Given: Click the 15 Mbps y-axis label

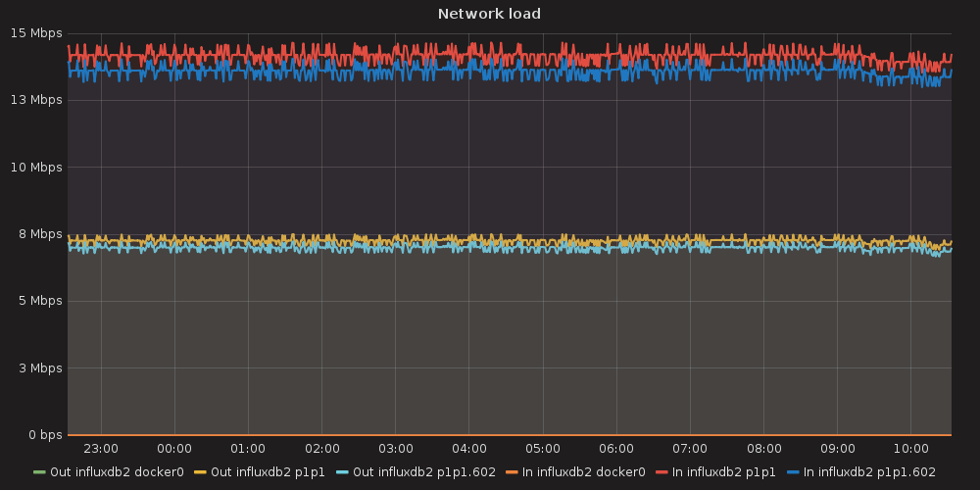Looking at the screenshot, I should click(x=37, y=33).
